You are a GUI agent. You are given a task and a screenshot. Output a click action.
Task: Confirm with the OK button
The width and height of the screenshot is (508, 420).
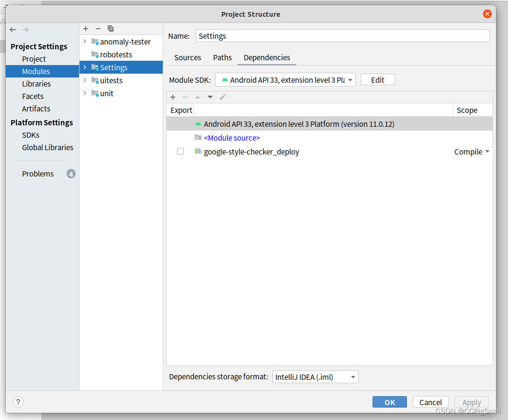[389, 402]
